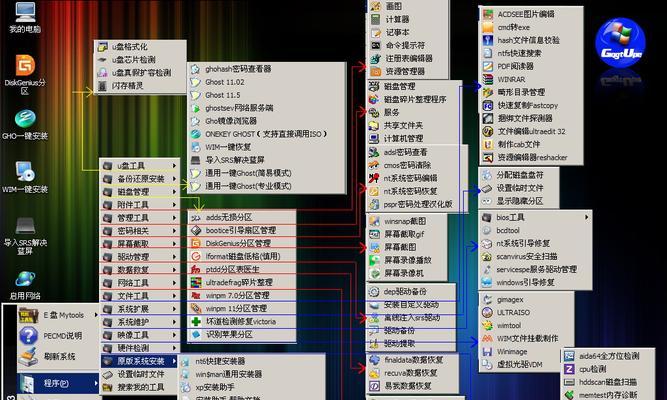Expand the u盘工具 submenu arrow
667x400 pixels.
pyautogui.click(x=174, y=166)
